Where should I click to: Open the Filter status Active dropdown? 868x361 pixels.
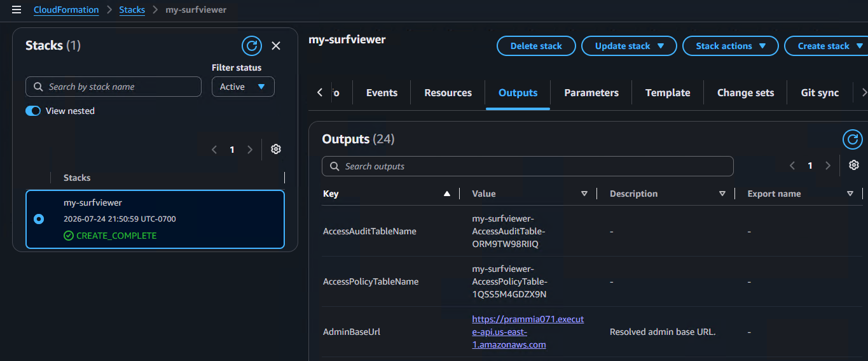[243, 87]
